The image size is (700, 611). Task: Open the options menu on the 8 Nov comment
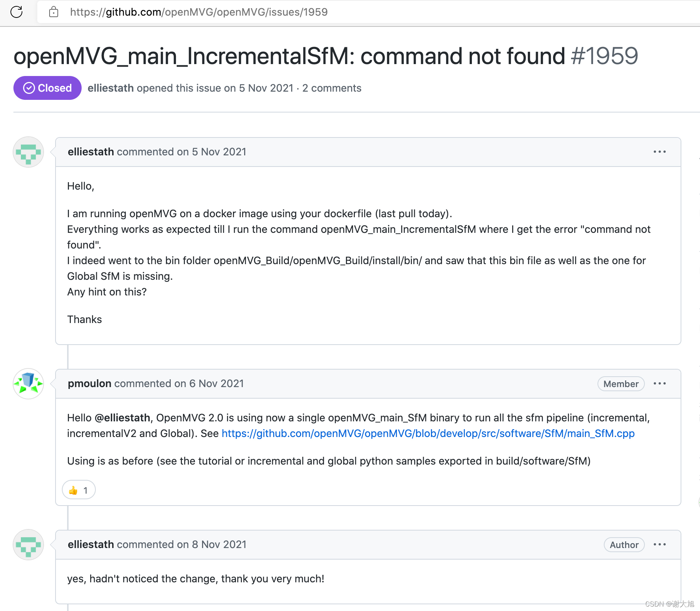[660, 544]
